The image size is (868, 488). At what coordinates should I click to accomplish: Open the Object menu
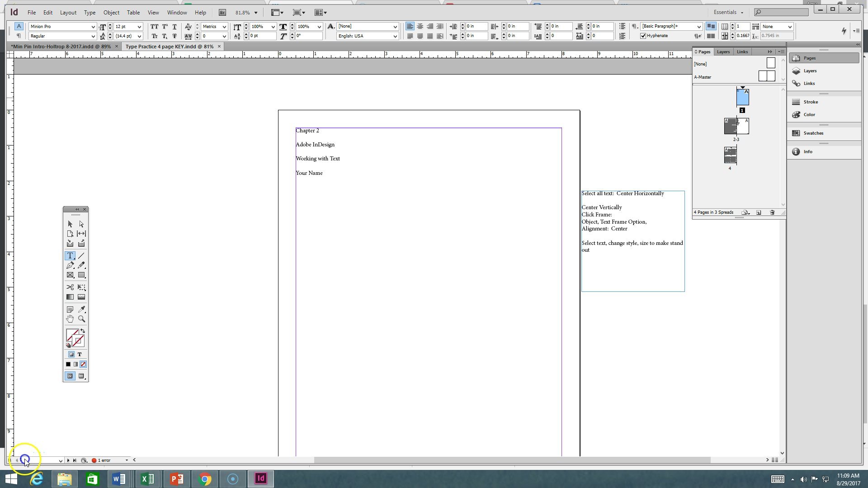(111, 13)
